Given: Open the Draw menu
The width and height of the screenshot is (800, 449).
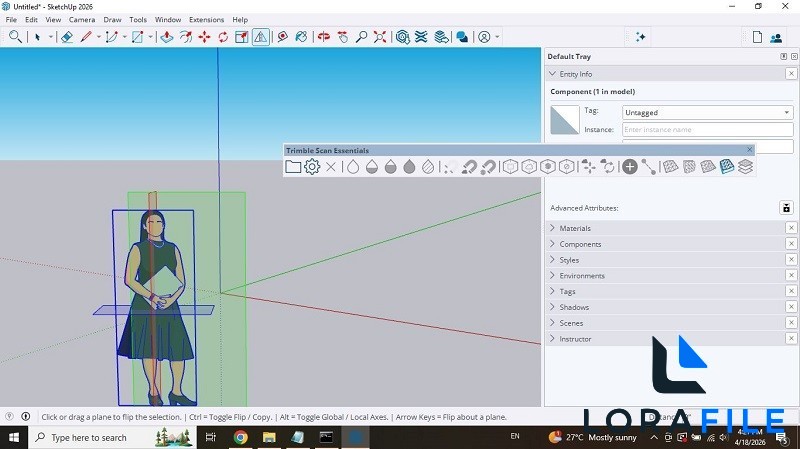Looking at the screenshot, I should (x=112, y=19).
